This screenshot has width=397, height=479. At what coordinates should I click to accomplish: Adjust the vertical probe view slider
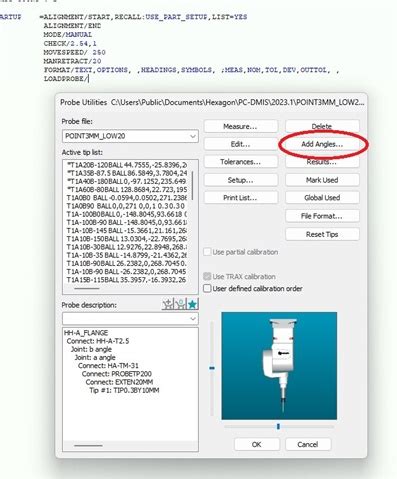[x=212, y=368]
